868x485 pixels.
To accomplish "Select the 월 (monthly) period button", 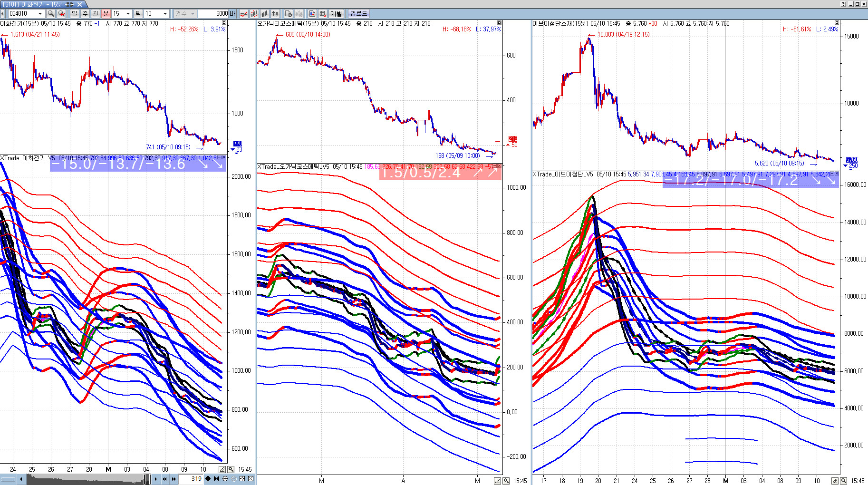I will 96,14.
